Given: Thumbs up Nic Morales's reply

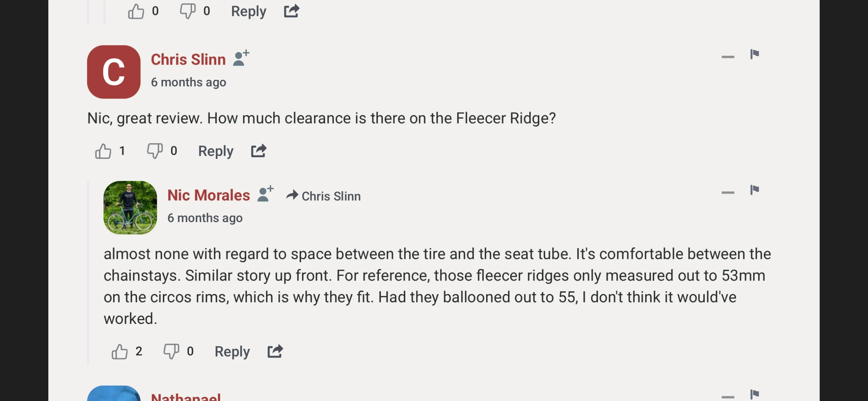Looking at the screenshot, I should (x=119, y=351).
